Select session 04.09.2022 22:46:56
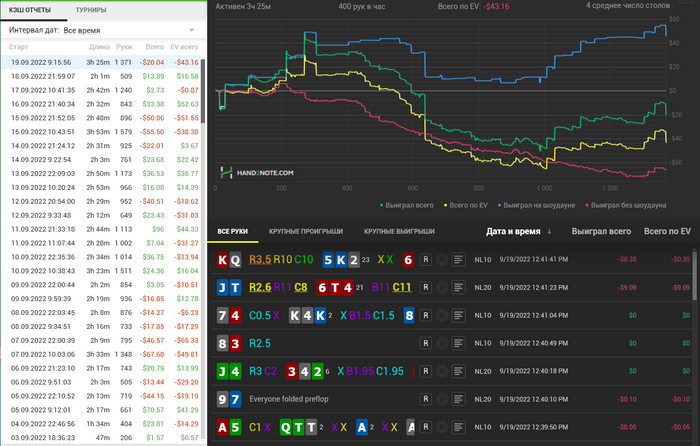The image size is (700, 446). (102, 424)
